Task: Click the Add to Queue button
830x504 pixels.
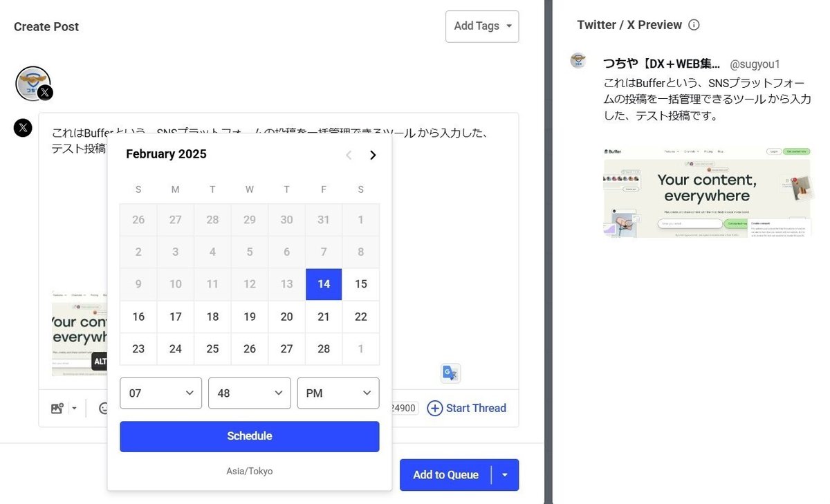Action: (x=445, y=475)
